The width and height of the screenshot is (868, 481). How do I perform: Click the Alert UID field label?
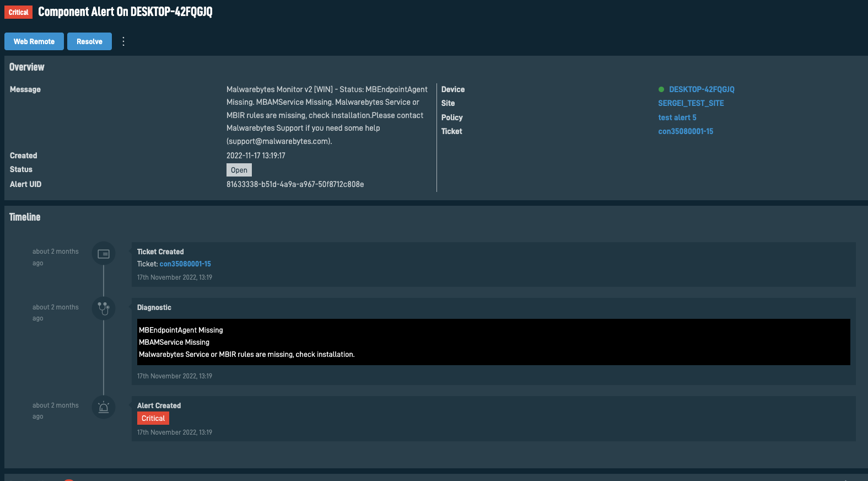click(25, 184)
